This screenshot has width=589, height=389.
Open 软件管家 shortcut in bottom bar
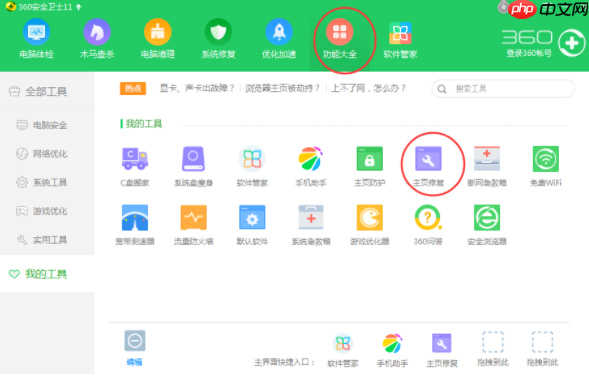343,350
